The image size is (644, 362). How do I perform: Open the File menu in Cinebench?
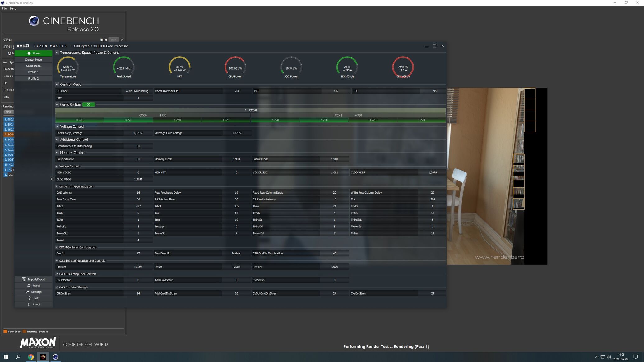coord(4,9)
